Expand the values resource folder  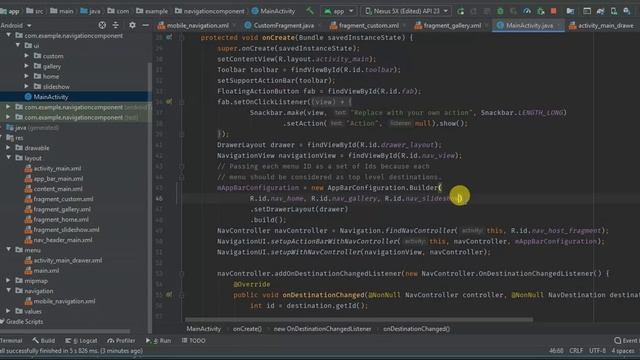coord(8,311)
